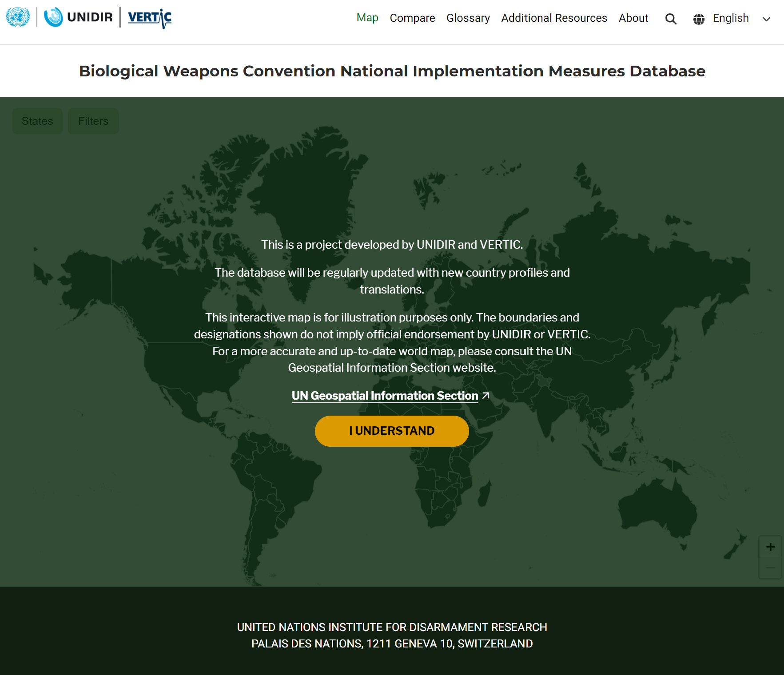Open the UNIDIR logo link

[x=78, y=17]
